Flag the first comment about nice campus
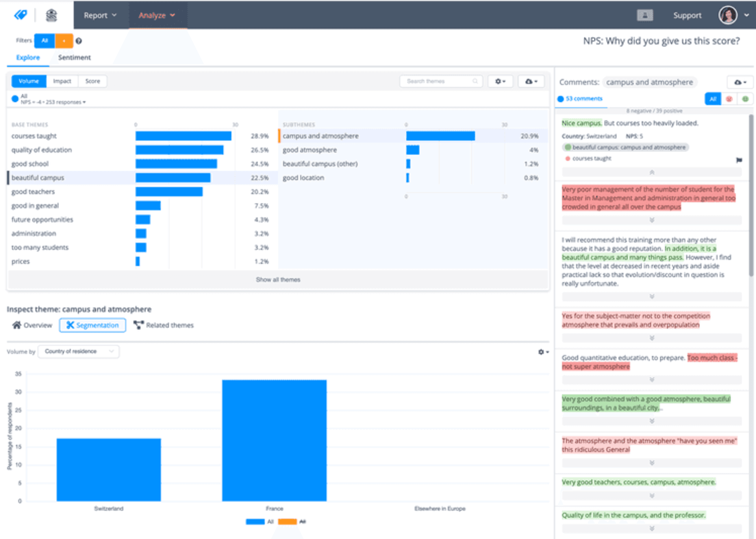Screen dimensions: 756x539 pyautogui.click(x=739, y=160)
